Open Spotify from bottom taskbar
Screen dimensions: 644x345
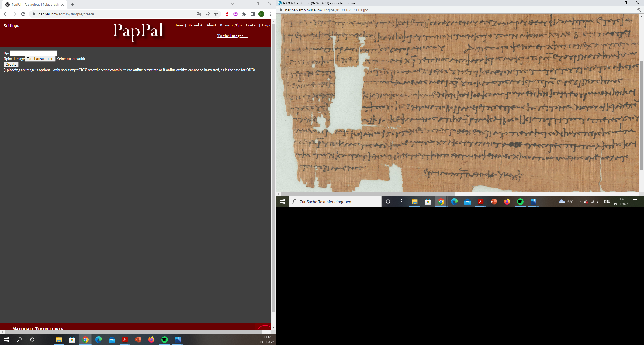(x=165, y=340)
